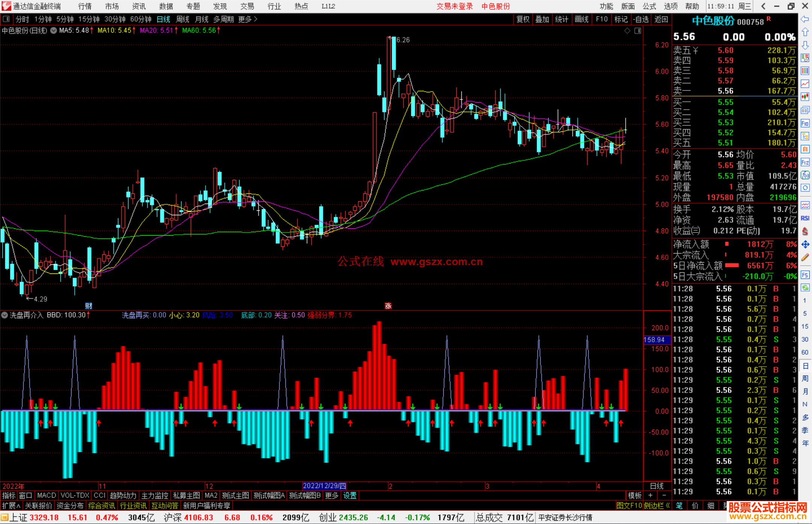Click the 2022/12/29/四 date marker on timeline
Screen dimensions: 812x524
click(324, 486)
